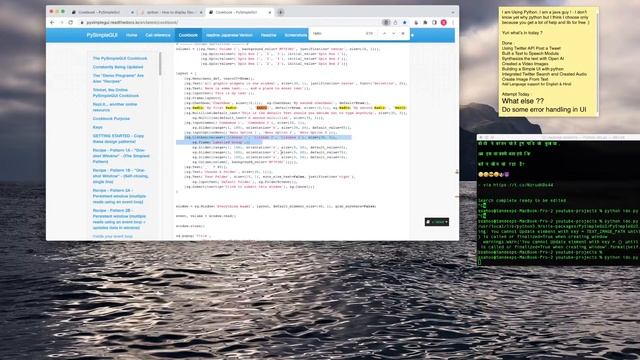Viewport: 640px width, 360px height.
Task: Click the find-in-page search field
Action: click(337, 33)
